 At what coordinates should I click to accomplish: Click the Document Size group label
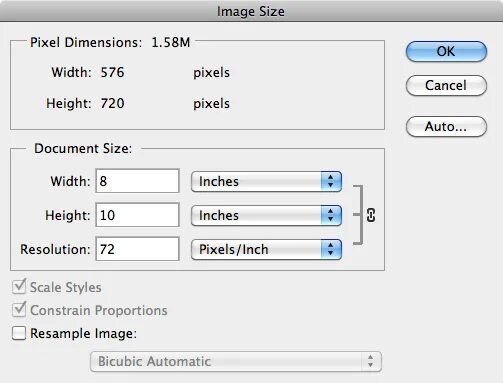point(83,149)
